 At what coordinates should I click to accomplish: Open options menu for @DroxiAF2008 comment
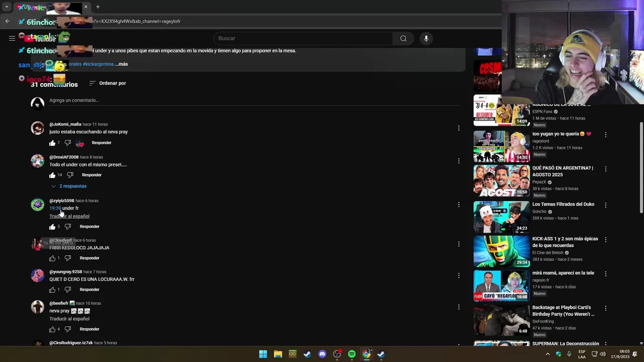458,161
